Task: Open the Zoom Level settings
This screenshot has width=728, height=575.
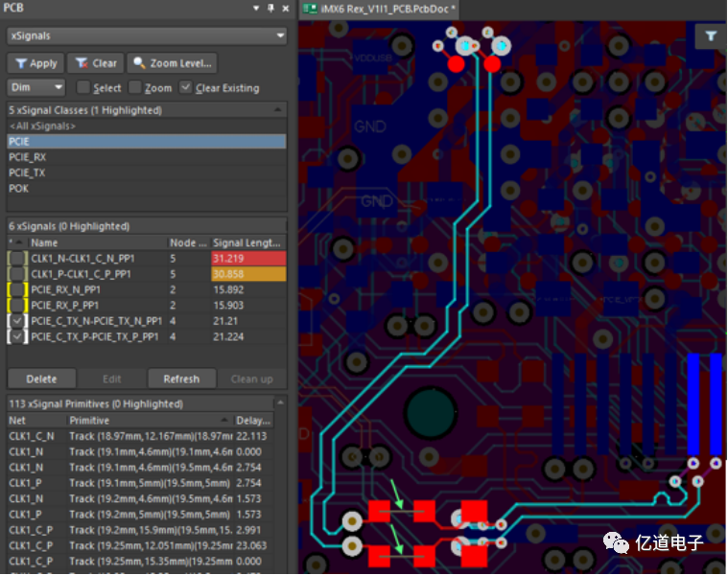Action: [173, 63]
